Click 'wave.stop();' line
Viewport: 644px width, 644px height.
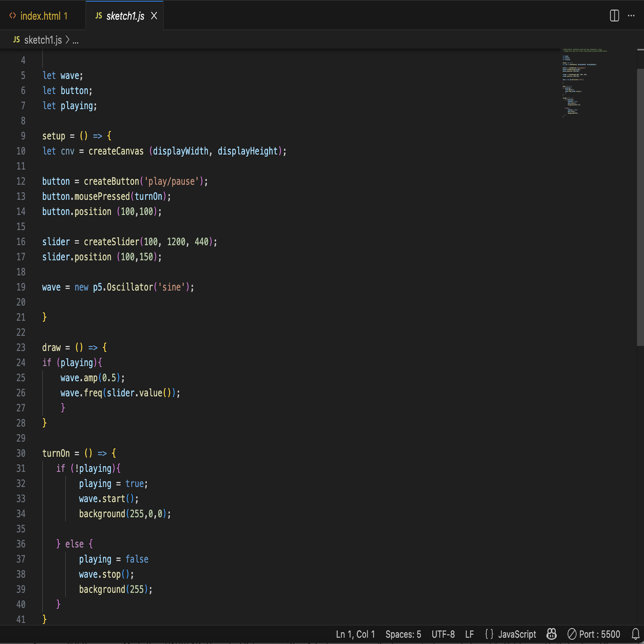106,574
